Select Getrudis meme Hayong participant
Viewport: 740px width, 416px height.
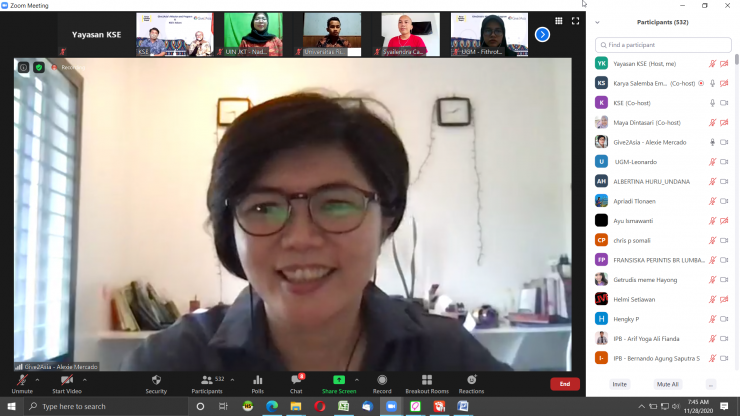click(662, 280)
